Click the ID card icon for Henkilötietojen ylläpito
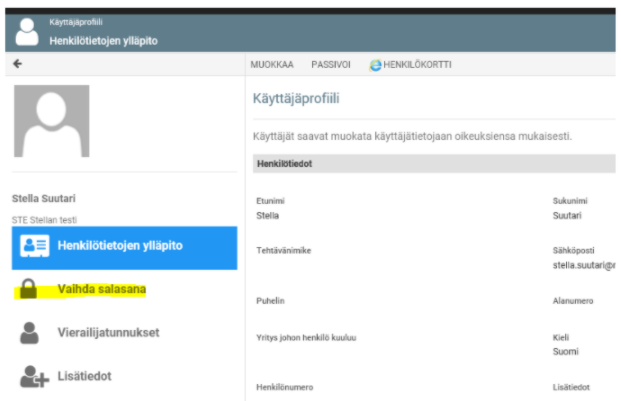621x401 pixels. (x=35, y=247)
